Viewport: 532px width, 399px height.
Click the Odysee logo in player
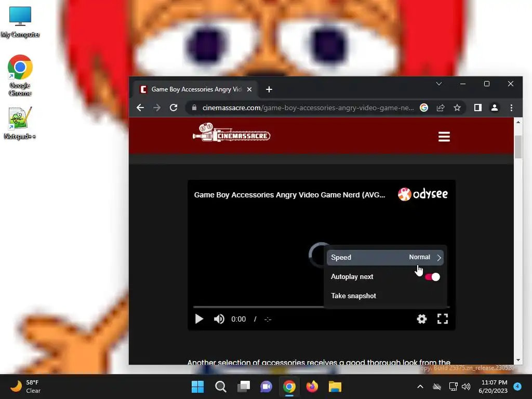pyautogui.click(x=423, y=194)
